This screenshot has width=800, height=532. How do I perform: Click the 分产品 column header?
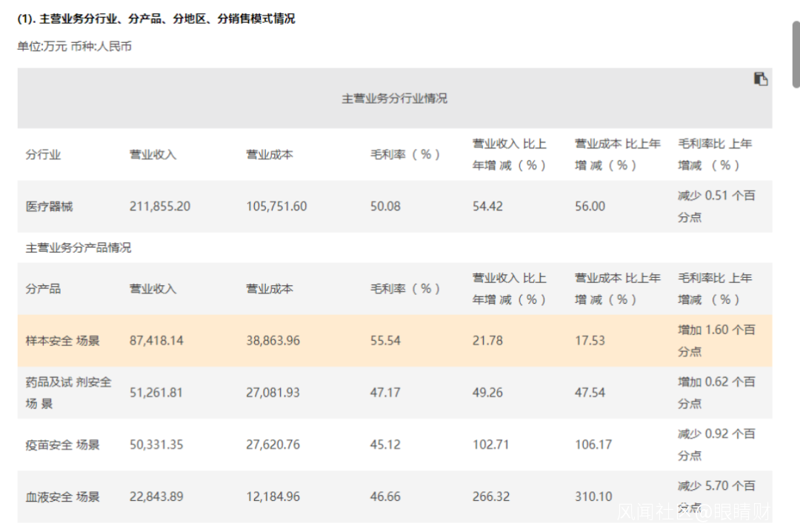(x=44, y=288)
